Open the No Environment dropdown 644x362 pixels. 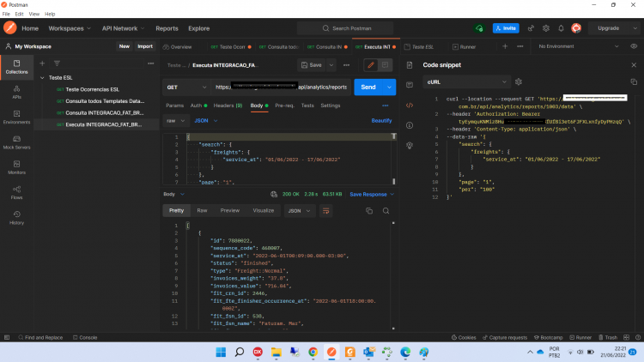point(579,46)
